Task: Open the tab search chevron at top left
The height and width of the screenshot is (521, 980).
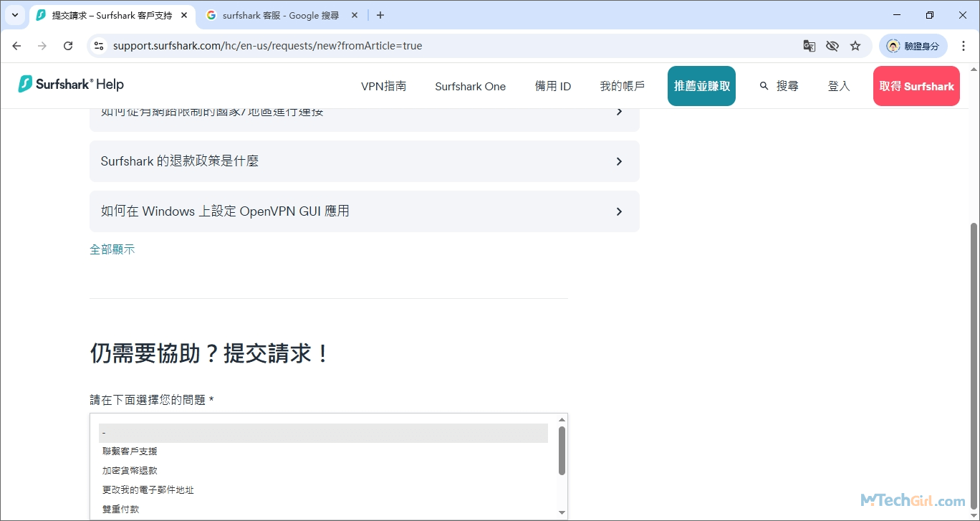Action: [14, 14]
